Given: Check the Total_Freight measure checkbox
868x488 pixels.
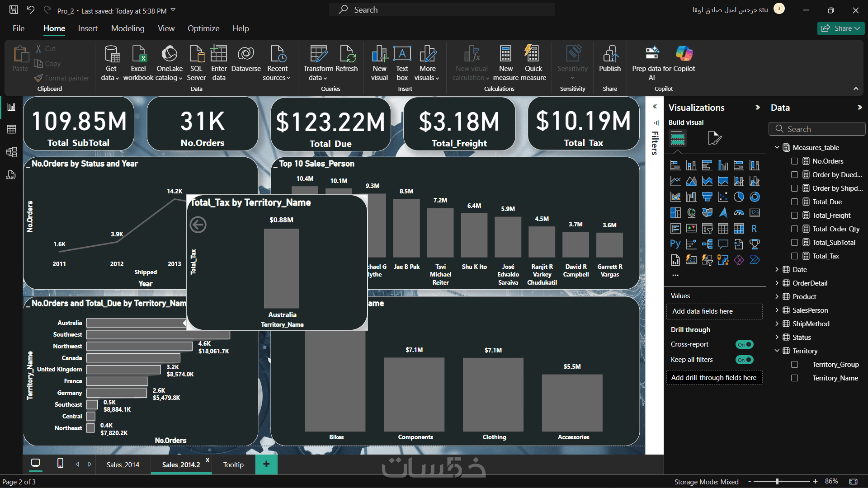Looking at the screenshot, I should [x=794, y=216].
